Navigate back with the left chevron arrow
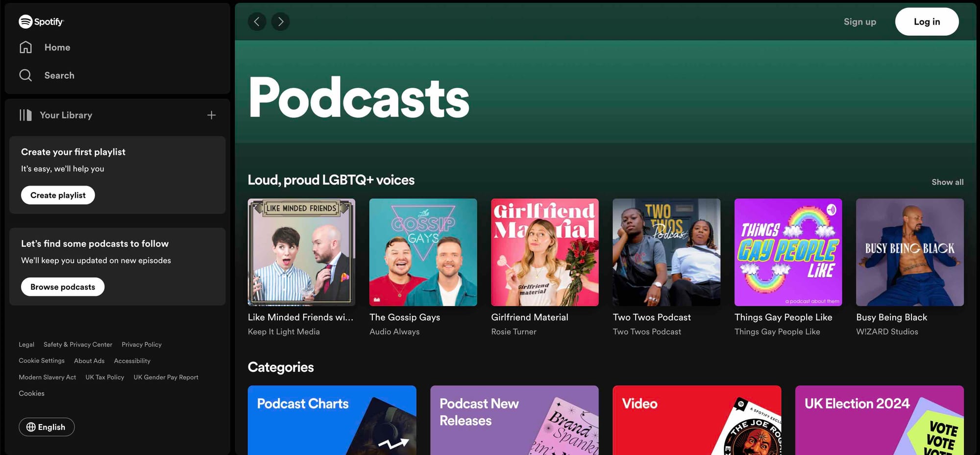Image resolution: width=980 pixels, height=455 pixels. 257,22
